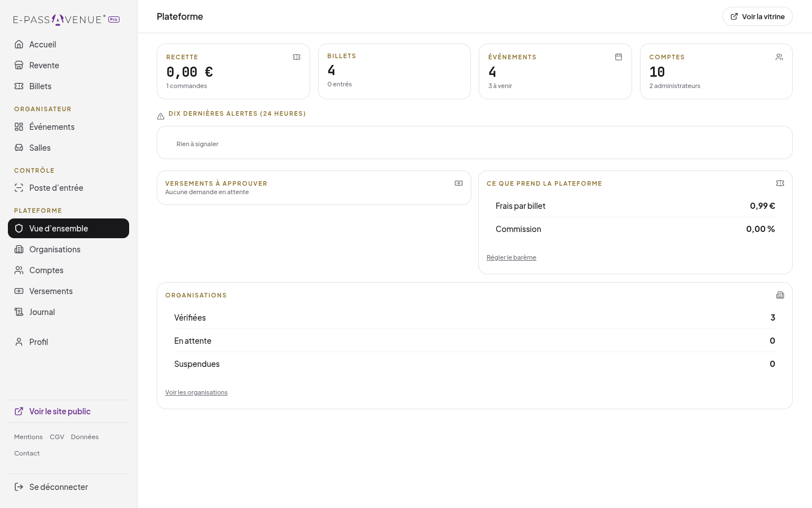
Task: Click the Voir la vitrine button
Action: (x=757, y=16)
